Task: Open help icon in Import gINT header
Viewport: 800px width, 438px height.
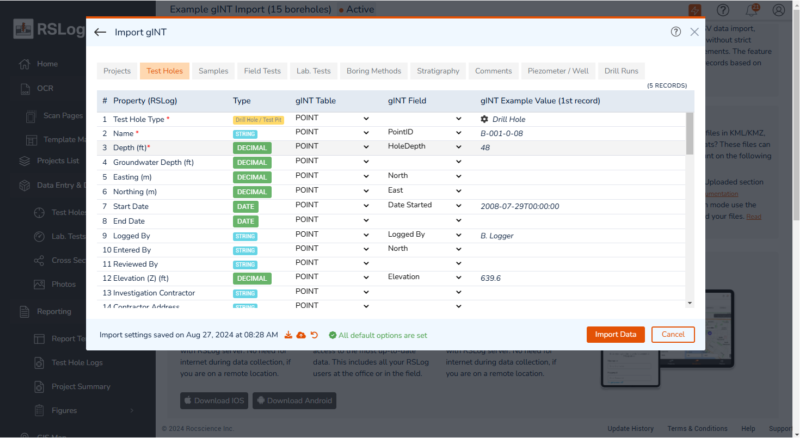Action: click(x=676, y=32)
